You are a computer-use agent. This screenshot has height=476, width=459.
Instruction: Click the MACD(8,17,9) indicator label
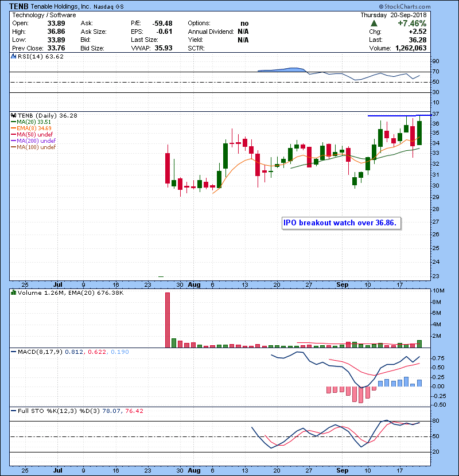(40, 352)
